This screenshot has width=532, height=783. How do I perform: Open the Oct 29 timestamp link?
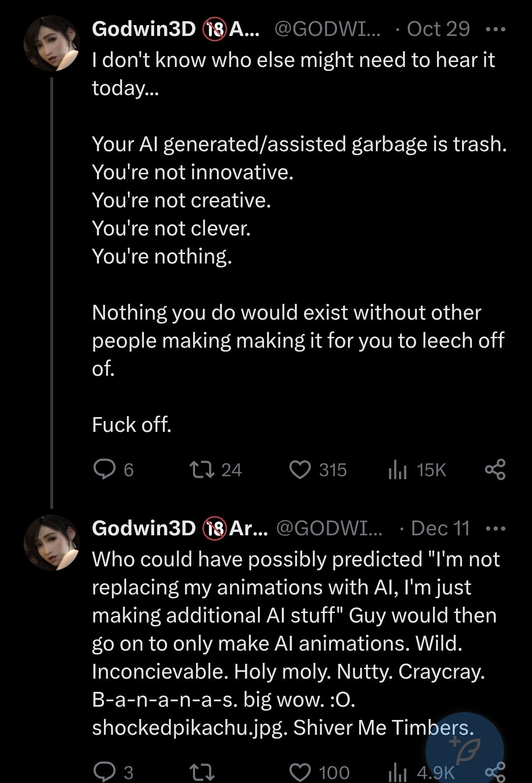[x=438, y=29]
